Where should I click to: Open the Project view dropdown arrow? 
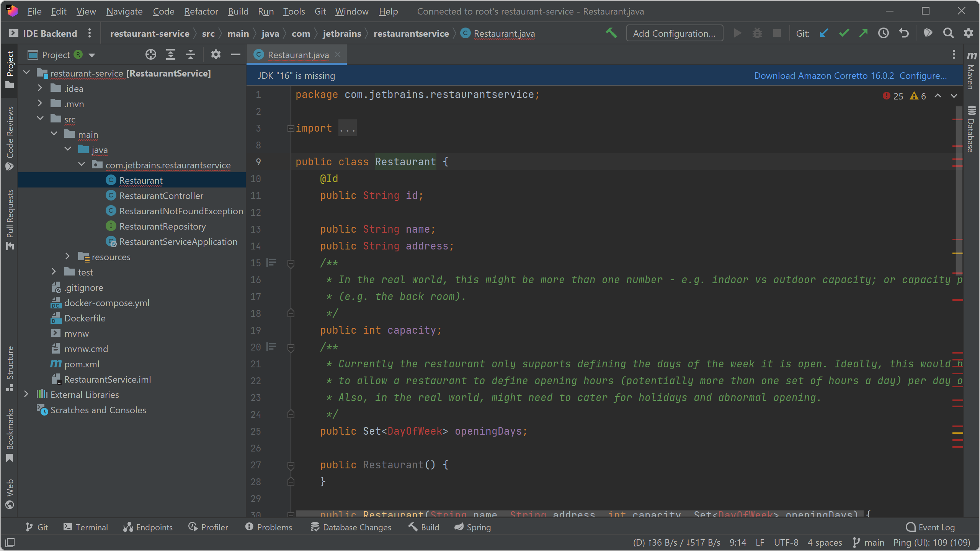92,55
